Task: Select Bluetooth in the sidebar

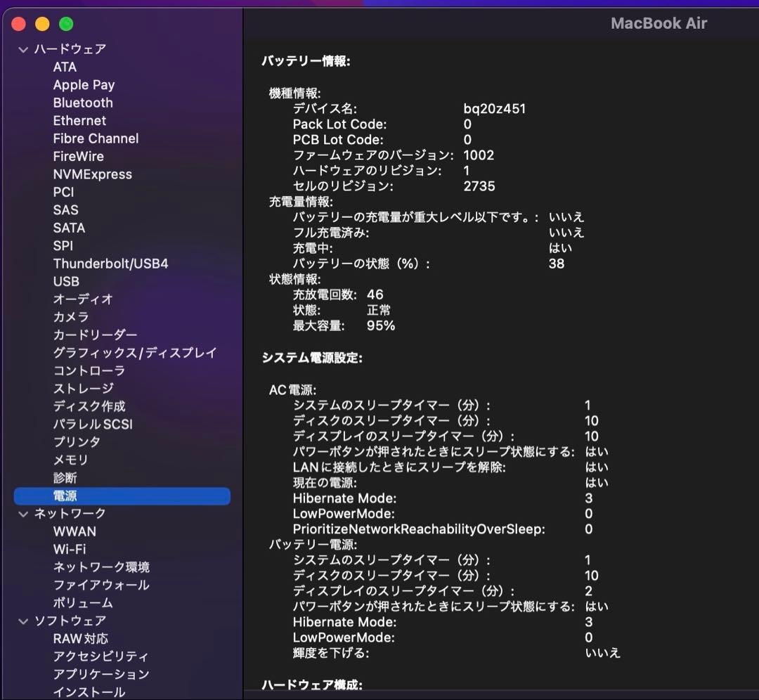Action: [x=83, y=103]
